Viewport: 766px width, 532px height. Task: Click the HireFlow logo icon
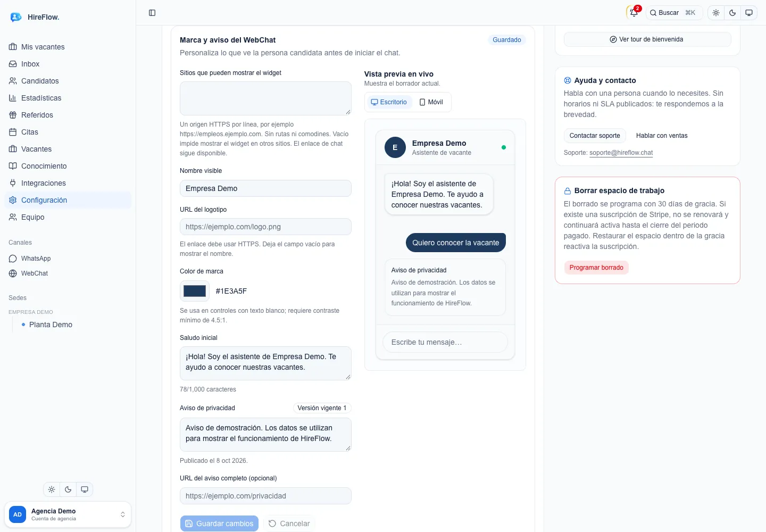click(16, 17)
